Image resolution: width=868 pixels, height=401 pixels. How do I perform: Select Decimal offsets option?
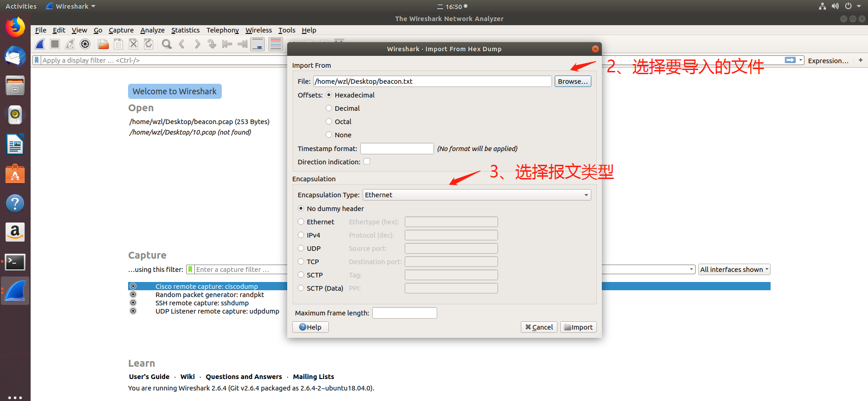coord(329,108)
